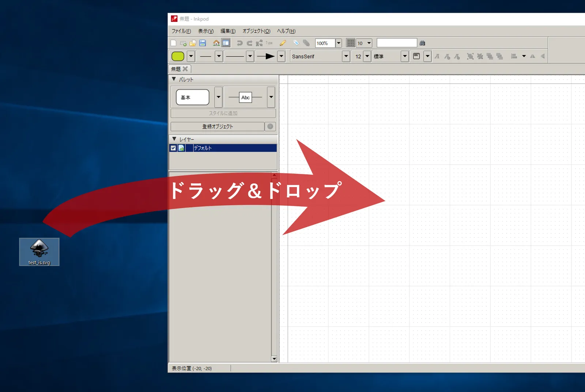Toggle the デフォルト layer visibility checkbox
The height and width of the screenshot is (392, 585).
(x=173, y=148)
